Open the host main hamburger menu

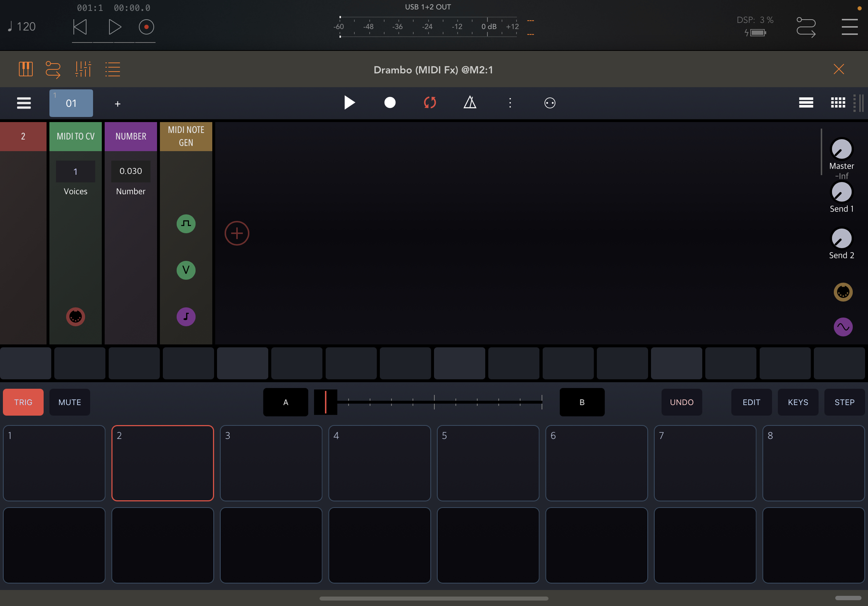click(x=849, y=27)
